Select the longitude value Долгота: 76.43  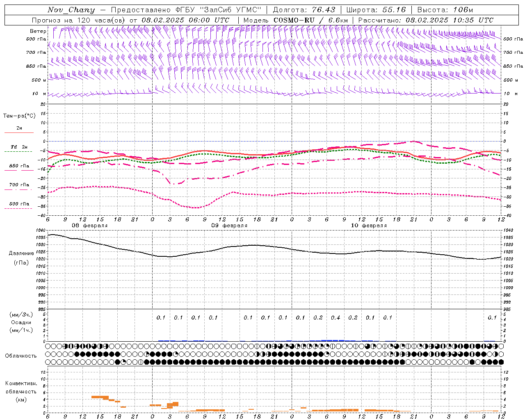[304, 10]
